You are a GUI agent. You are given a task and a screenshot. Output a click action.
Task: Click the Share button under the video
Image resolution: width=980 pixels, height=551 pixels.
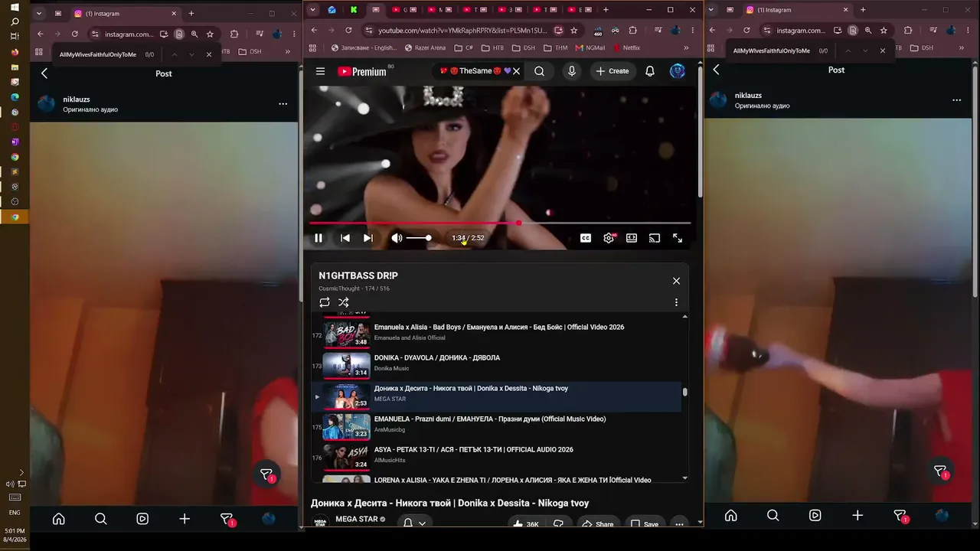pyautogui.click(x=597, y=524)
